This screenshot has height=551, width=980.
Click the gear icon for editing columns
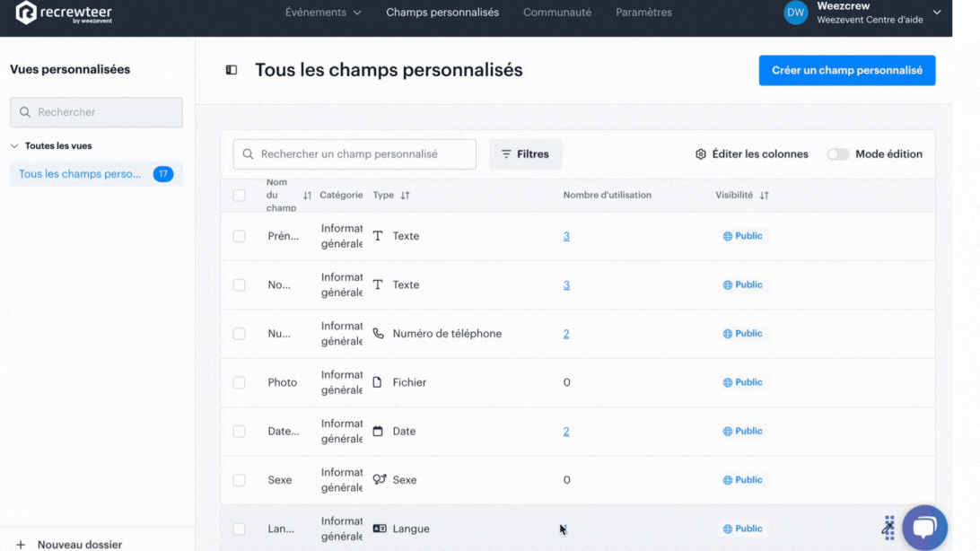tap(701, 154)
